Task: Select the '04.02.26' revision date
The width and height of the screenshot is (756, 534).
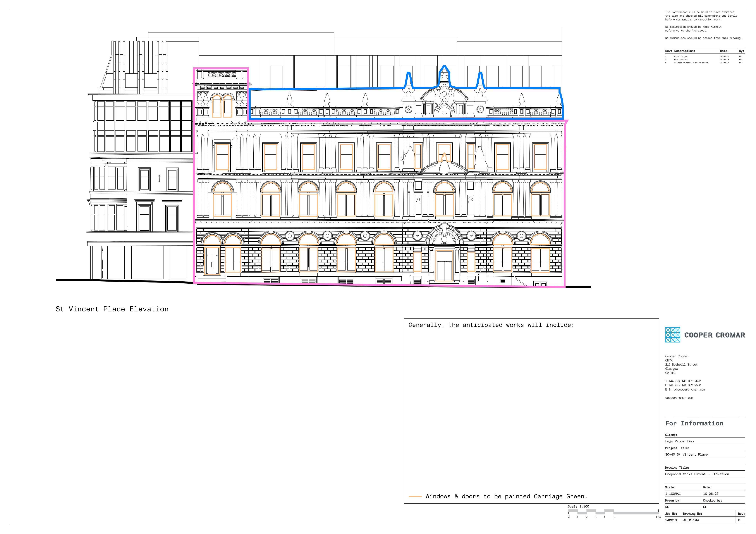Action: pyautogui.click(x=724, y=60)
